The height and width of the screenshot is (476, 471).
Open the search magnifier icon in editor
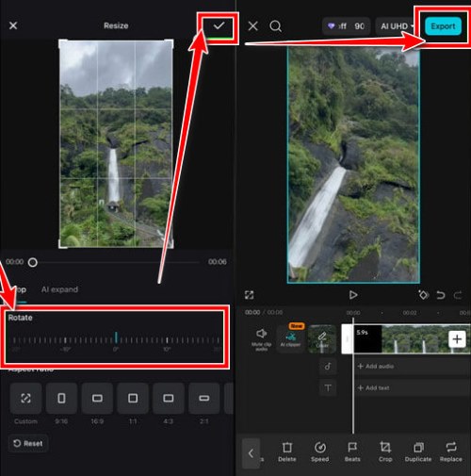coord(275,26)
